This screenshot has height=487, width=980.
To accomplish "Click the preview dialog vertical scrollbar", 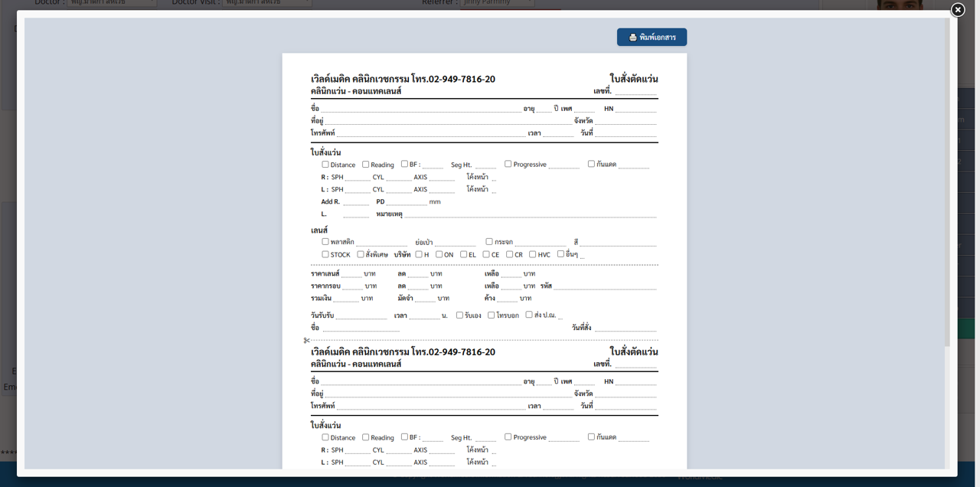I will [947, 243].
